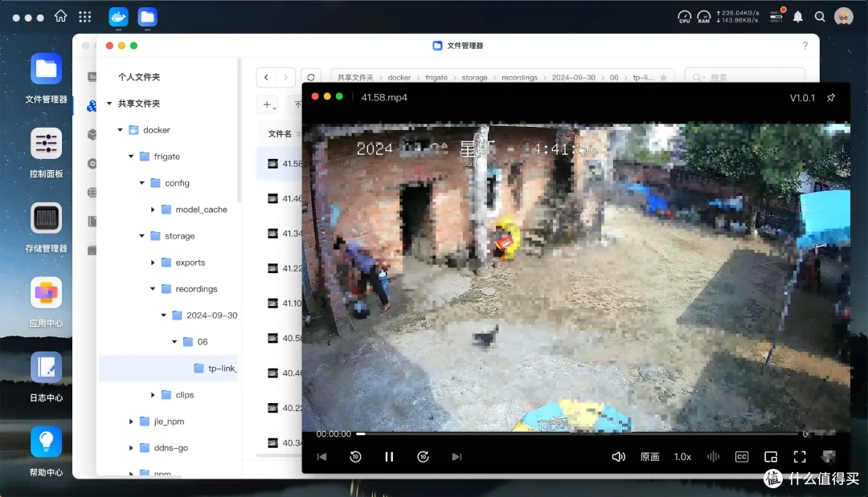Skip to previous video
This screenshot has height=497, width=868.
click(321, 457)
